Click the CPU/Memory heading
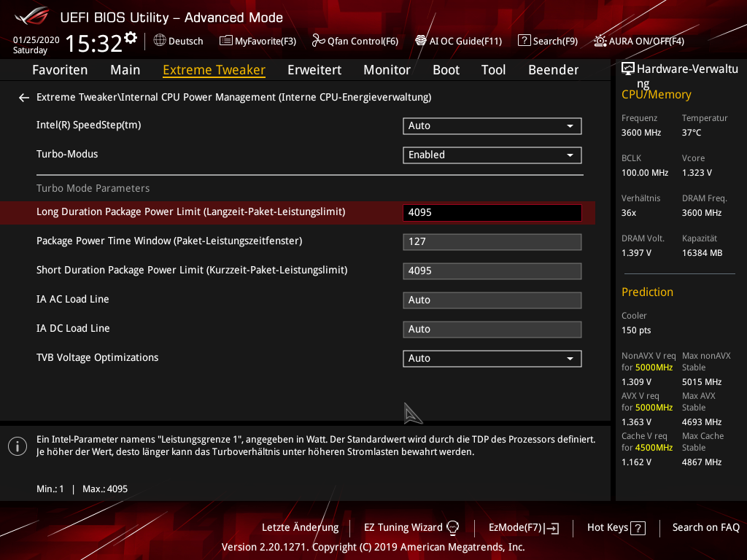Screen dimensions: 747x560 coord(656,95)
